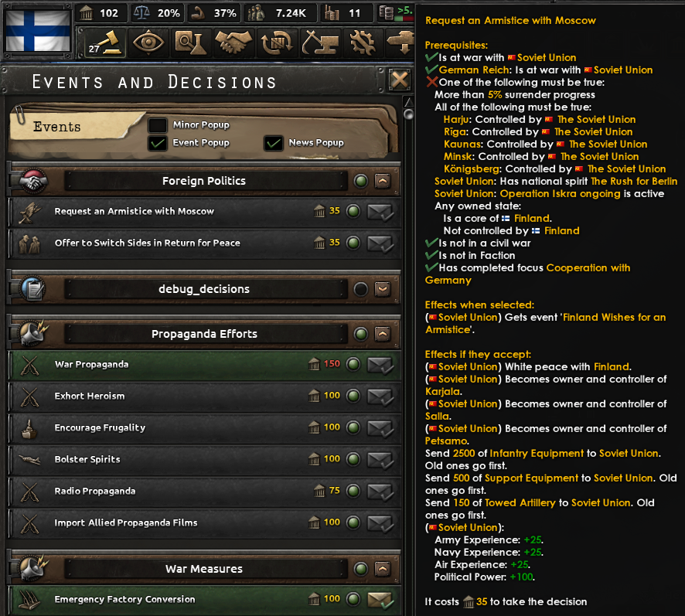Toggle War Measures green notification light
The height and width of the screenshot is (616, 685).
tap(361, 569)
